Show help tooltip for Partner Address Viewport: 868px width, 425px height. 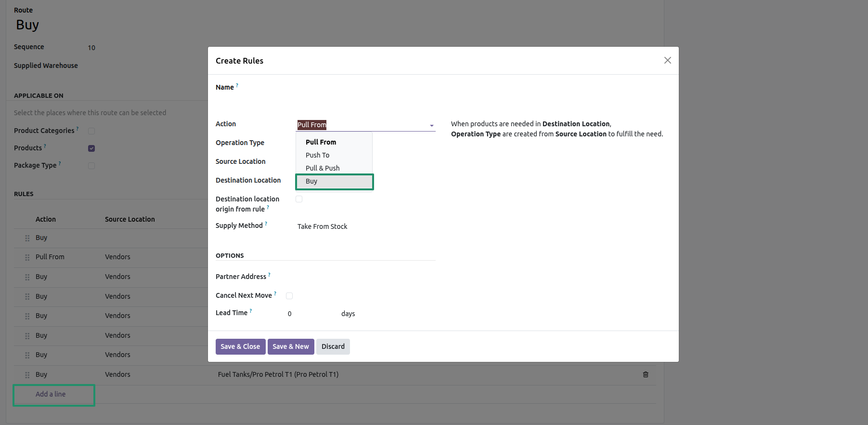[x=269, y=275]
